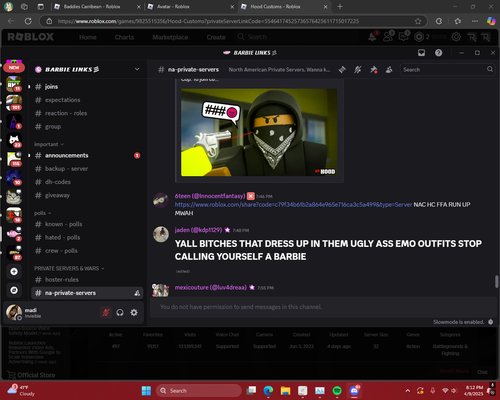Switch to Baddies Carribean browser tab
Image resolution: width=500 pixels, height=400 pixels.
click(97, 6)
